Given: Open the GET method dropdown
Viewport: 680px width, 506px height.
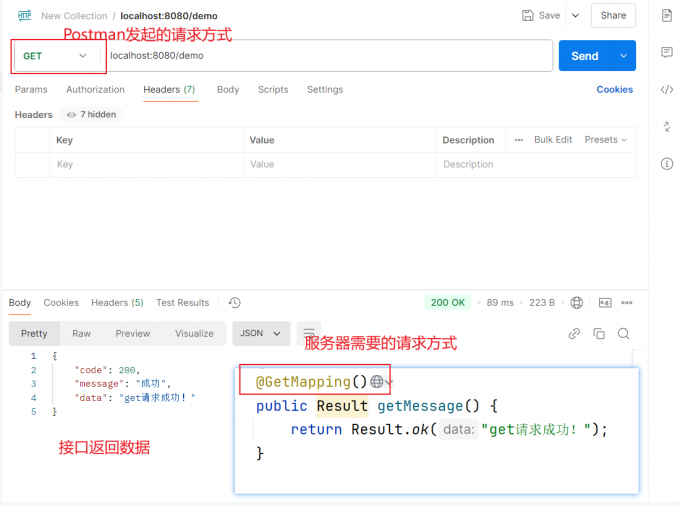Looking at the screenshot, I should click(56, 56).
